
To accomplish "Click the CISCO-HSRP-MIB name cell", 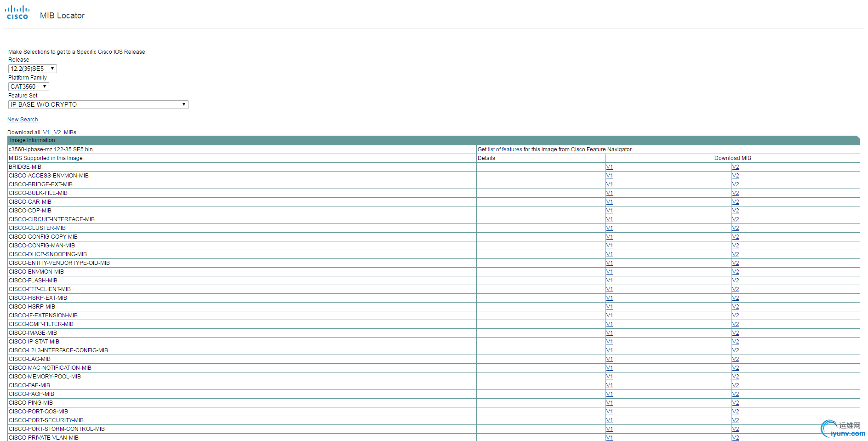I will (x=242, y=307).
